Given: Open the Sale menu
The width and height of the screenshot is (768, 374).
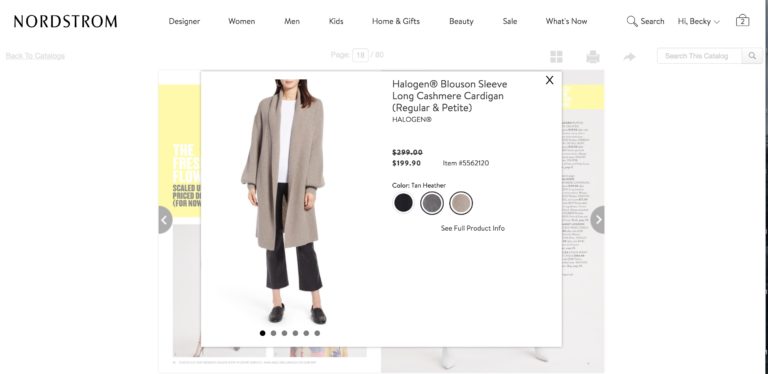Looking at the screenshot, I should click(x=510, y=21).
